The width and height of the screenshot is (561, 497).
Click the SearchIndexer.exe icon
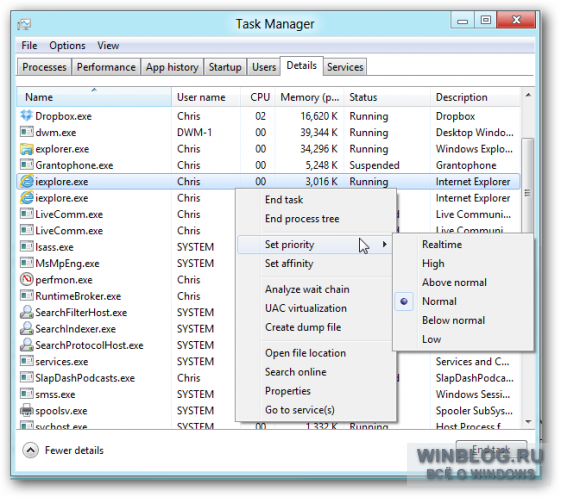[26, 328]
